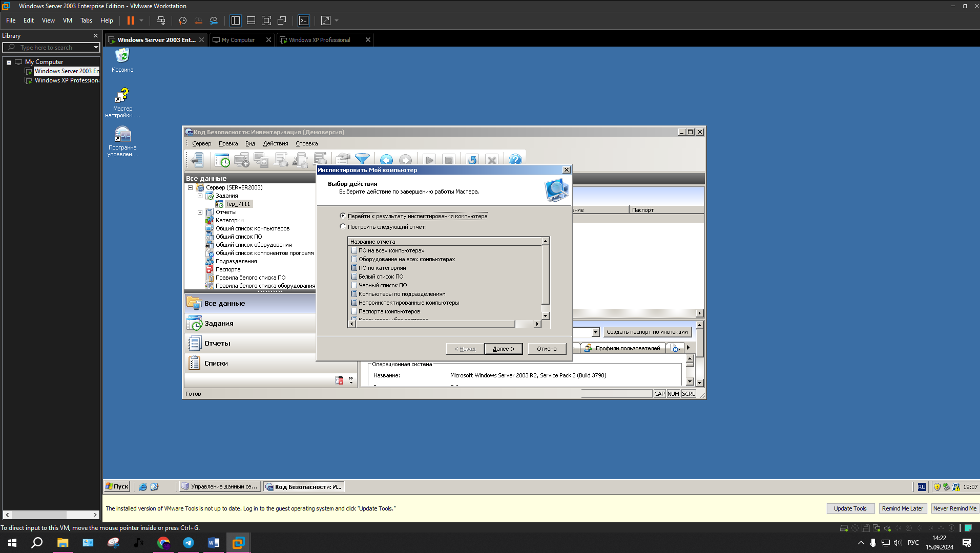Click the Update Tools button

coord(850,508)
